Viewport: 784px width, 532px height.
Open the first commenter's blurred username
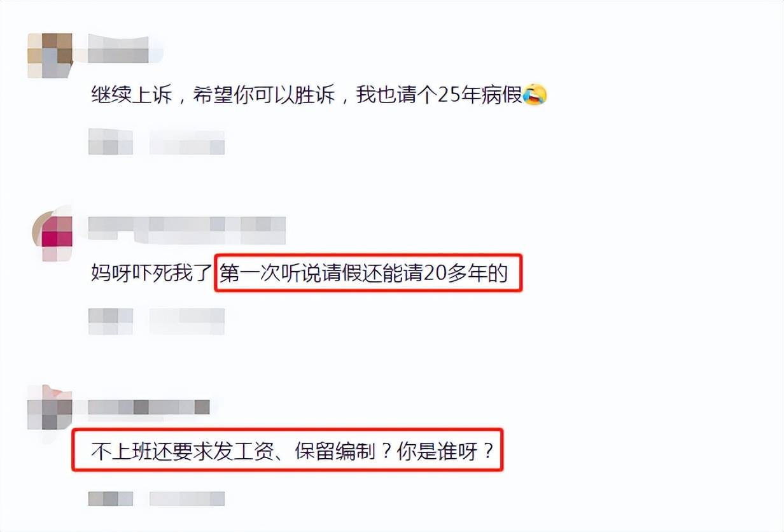point(118,50)
